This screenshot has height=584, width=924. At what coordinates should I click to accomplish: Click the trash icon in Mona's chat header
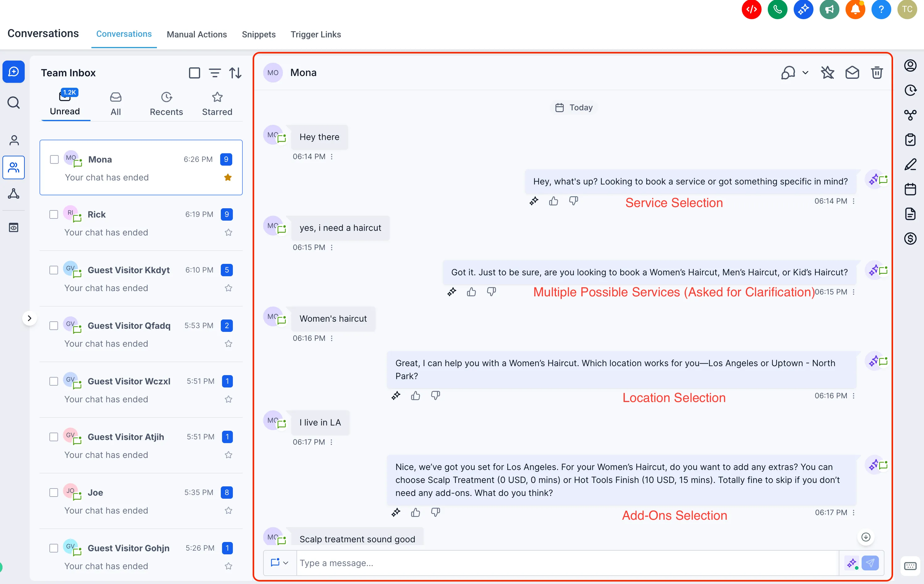pos(876,73)
